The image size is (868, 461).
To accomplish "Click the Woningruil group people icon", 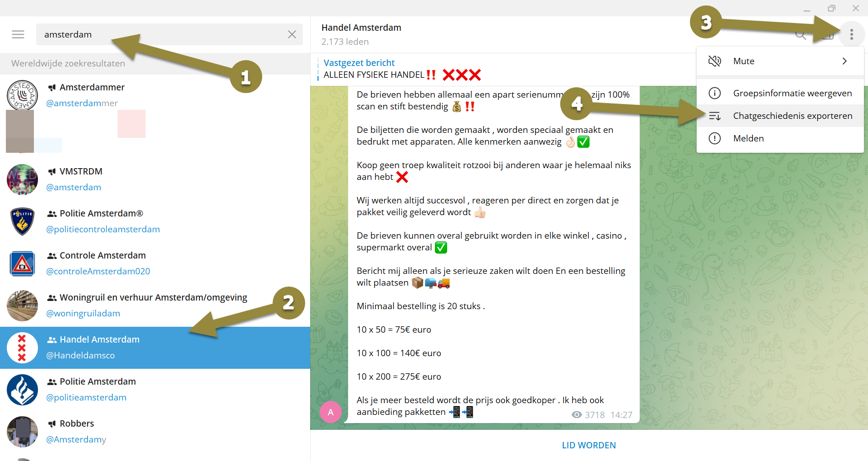I will pos(52,297).
